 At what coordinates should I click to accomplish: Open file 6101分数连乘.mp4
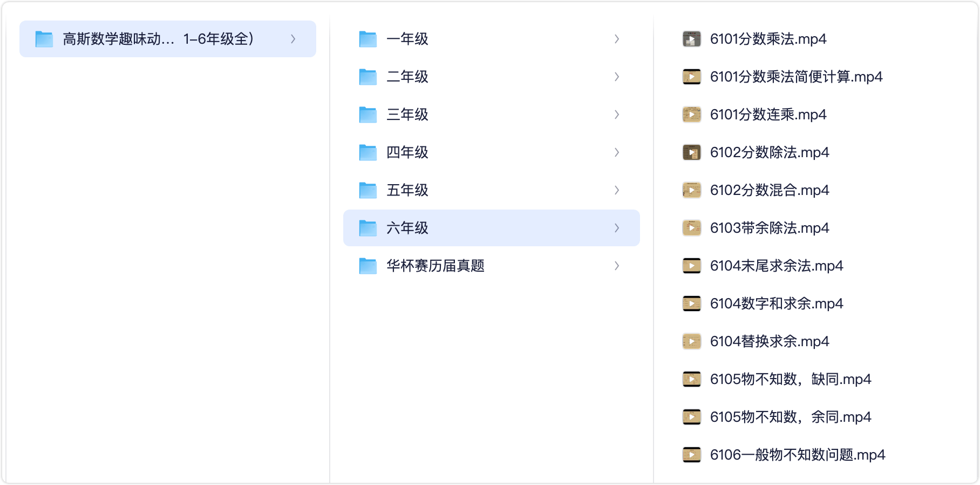768,114
